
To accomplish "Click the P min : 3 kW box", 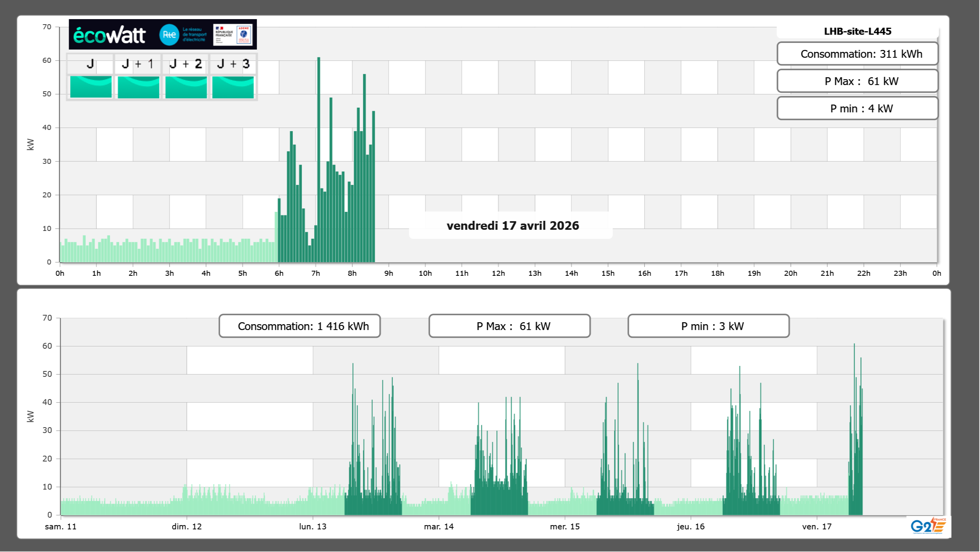I will pos(708,326).
